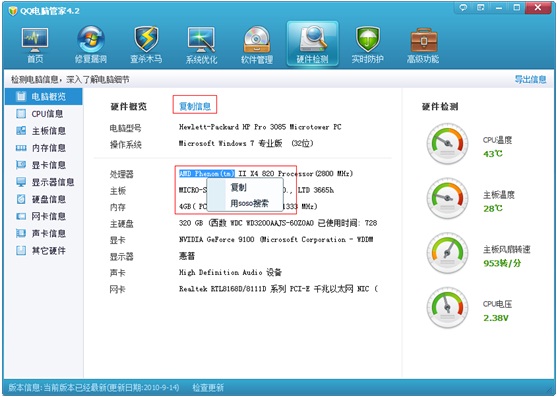Click the 主板风扇转速 gauge dial
Screen dimensions: 557x397
click(447, 253)
